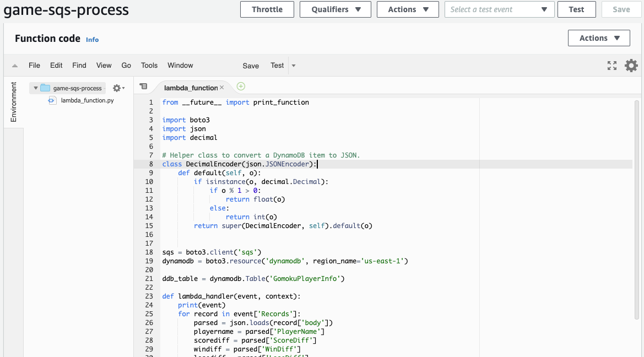Open the View menu
The height and width of the screenshot is (357, 644).
click(104, 66)
